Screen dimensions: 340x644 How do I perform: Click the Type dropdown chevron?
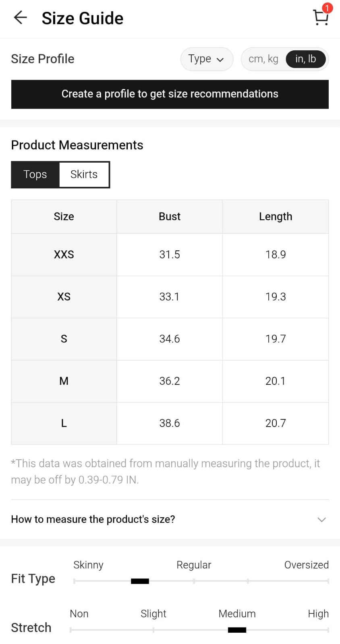click(220, 60)
